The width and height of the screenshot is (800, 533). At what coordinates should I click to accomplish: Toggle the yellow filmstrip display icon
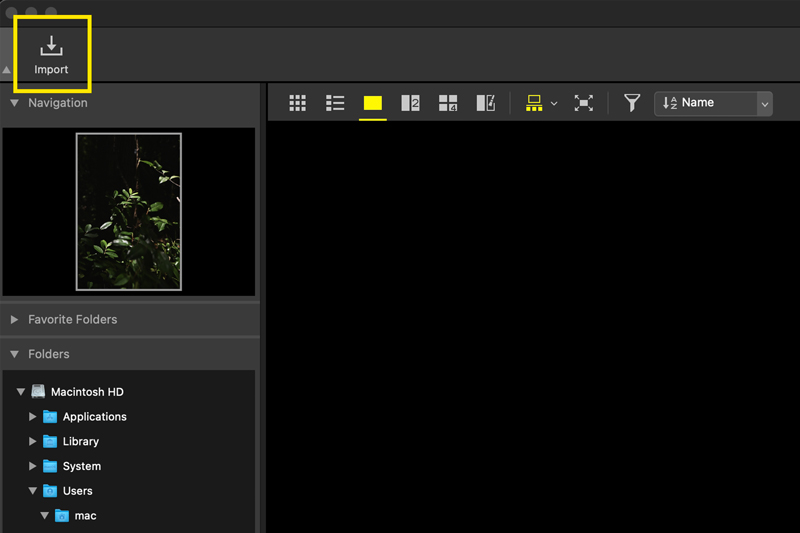534,103
